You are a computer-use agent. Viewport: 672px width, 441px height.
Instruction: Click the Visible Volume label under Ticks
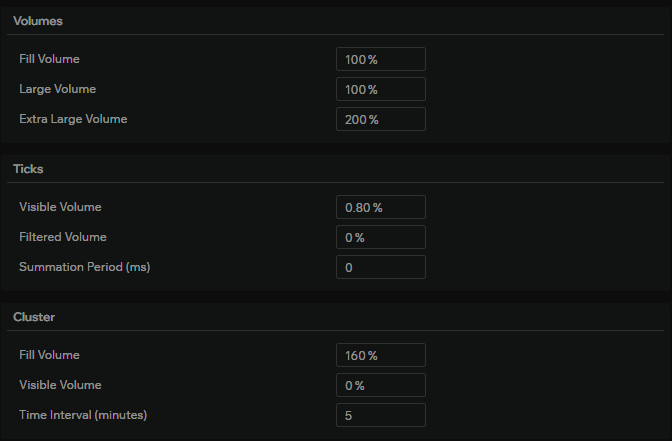point(60,207)
